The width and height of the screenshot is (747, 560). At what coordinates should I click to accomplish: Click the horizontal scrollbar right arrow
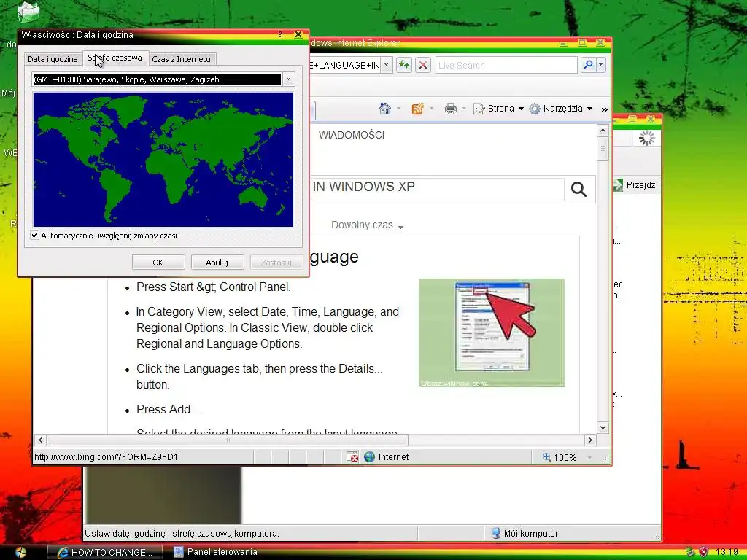point(591,440)
